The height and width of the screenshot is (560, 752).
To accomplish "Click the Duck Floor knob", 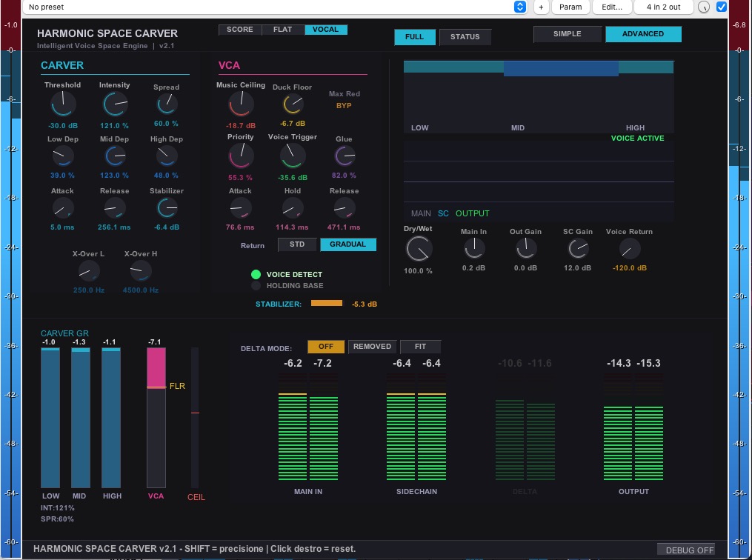I will click(x=293, y=104).
